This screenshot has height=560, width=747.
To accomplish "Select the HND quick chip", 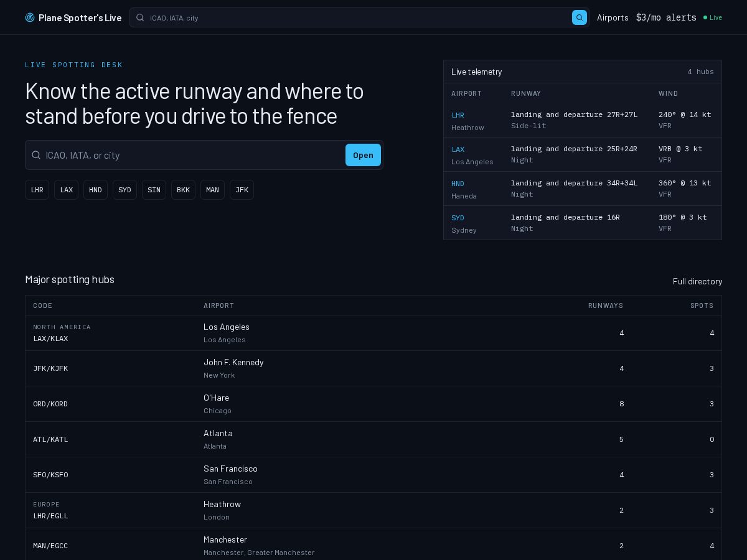I will (x=95, y=190).
